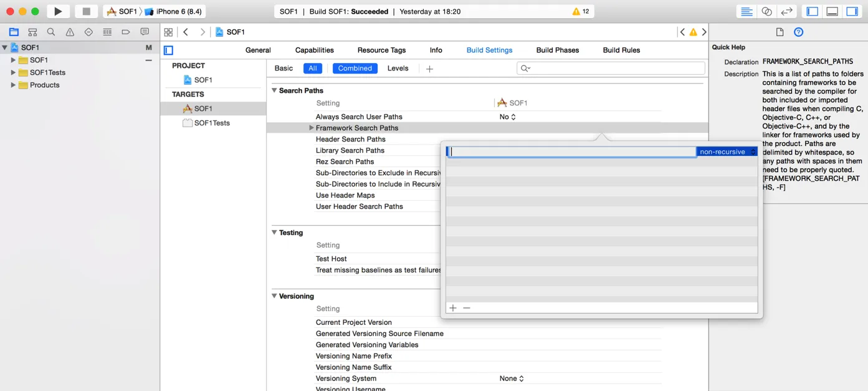Open the Test navigator
This screenshot has height=391, width=868.
88,32
